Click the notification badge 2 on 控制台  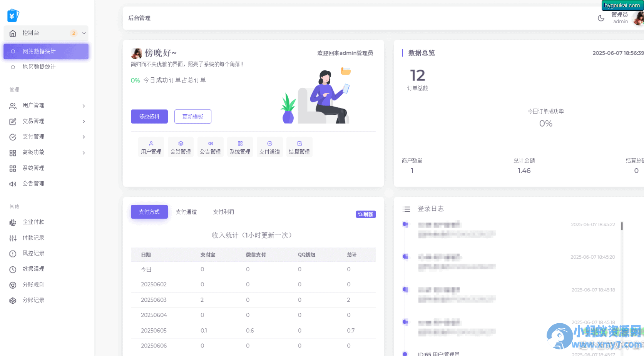click(x=74, y=33)
